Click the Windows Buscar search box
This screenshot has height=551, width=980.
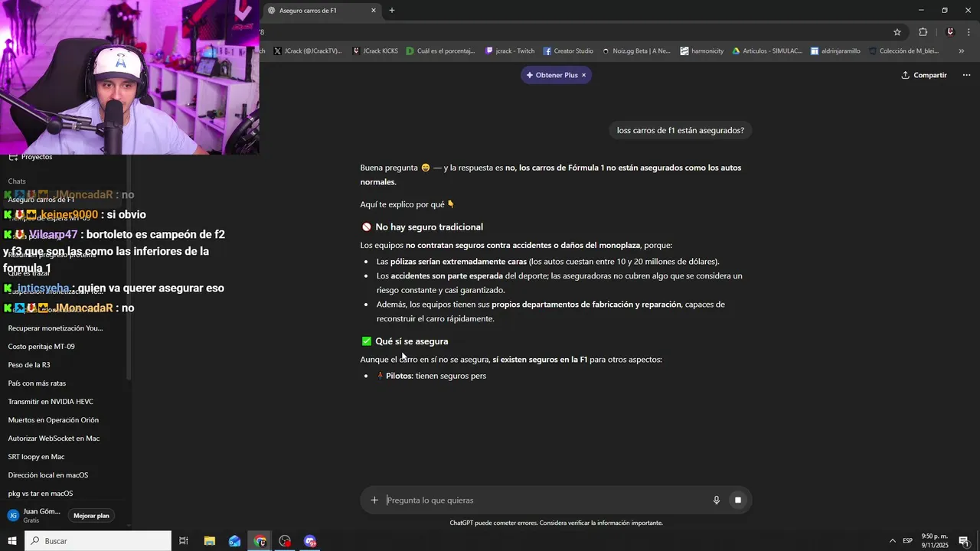tap(98, 541)
